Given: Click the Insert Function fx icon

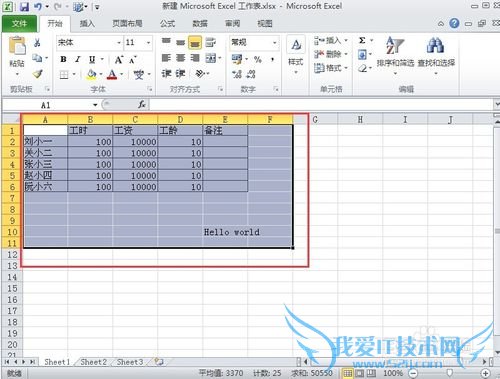Looking at the screenshot, I should 142,105.
